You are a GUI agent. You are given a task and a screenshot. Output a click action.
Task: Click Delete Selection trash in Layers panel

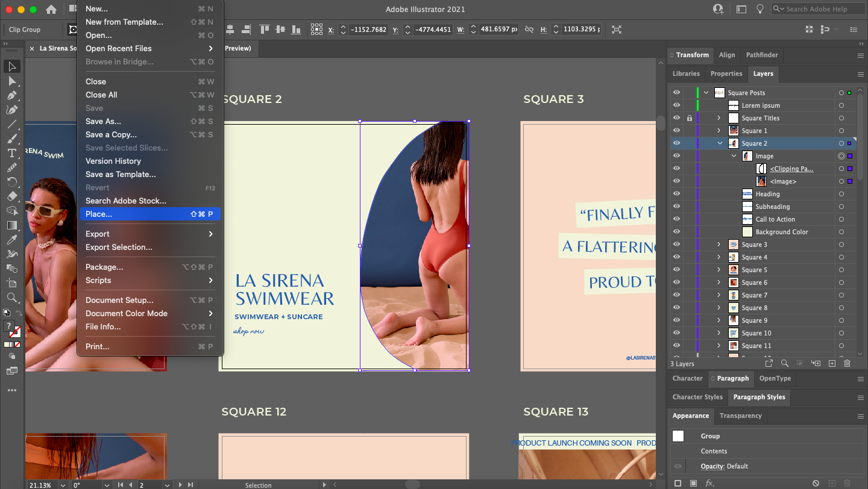(847, 363)
